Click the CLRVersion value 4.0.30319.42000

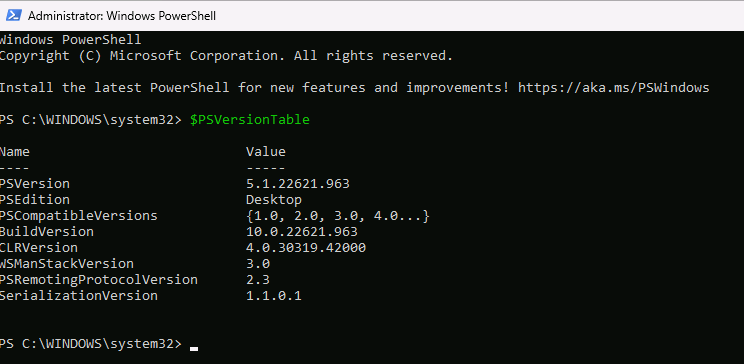pyautogui.click(x=306, y=248)
